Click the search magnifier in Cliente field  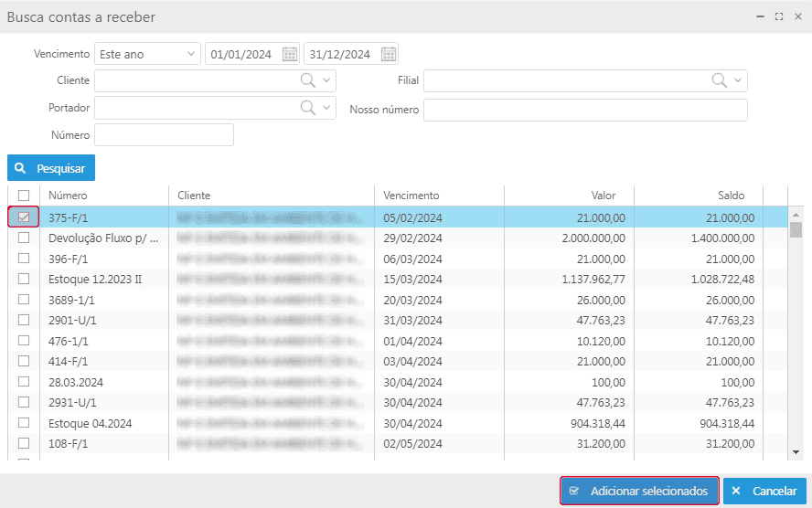click(x=308, y=80)
